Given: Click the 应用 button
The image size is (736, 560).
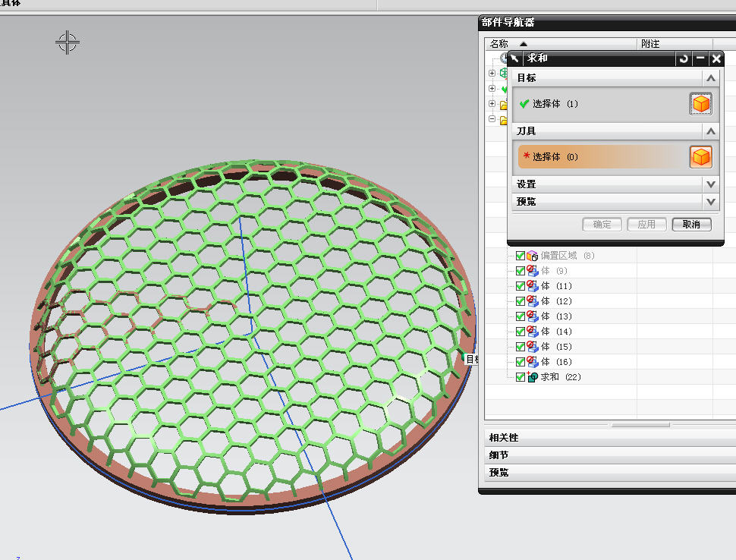Looking at the screenshot, I should [646, 225].
